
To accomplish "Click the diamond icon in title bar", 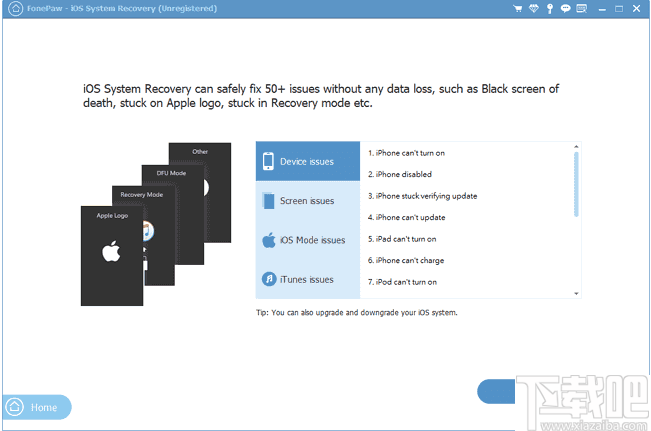I will (x=534, y=8).
